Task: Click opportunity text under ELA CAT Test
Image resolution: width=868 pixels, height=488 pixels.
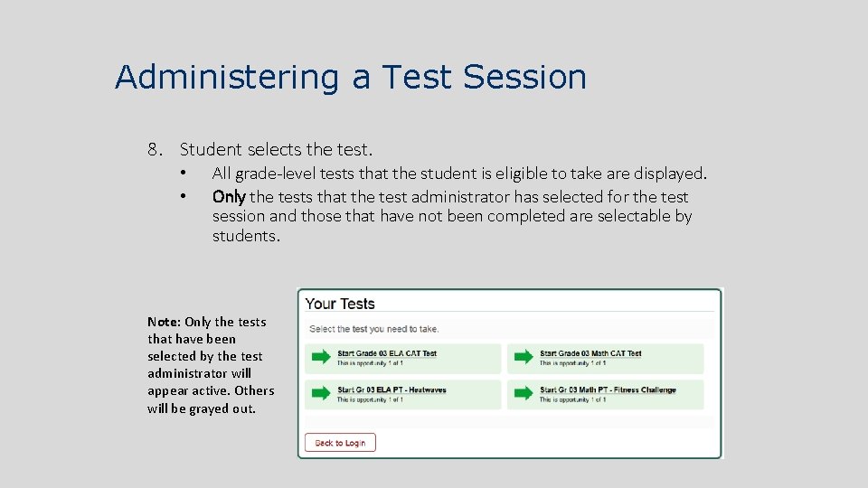Action: [x=370, y=363]
